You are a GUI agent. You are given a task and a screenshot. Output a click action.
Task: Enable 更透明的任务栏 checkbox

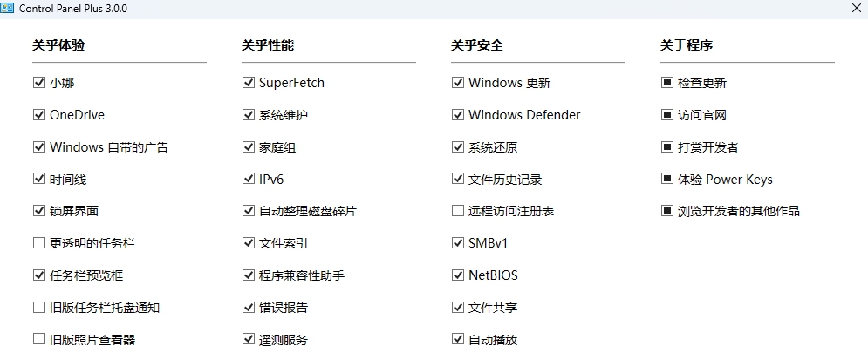pos(39,243)
